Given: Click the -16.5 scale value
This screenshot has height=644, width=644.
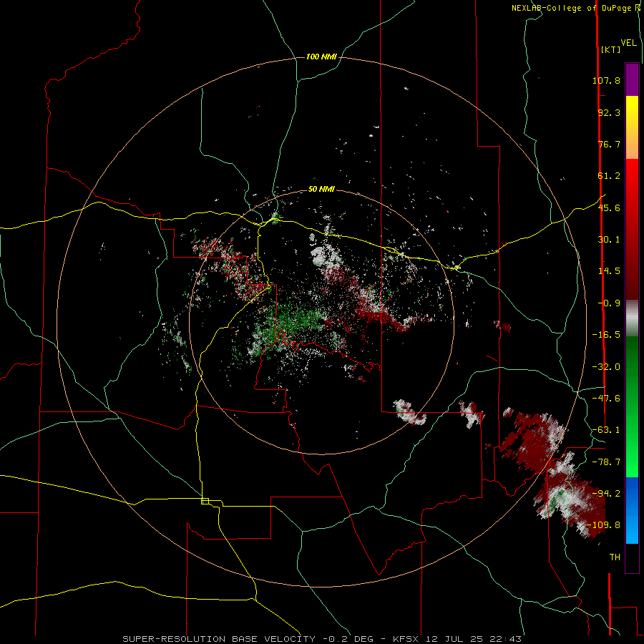Looking at the screenshot, I should pyautogui.click(x=606, y=335).
